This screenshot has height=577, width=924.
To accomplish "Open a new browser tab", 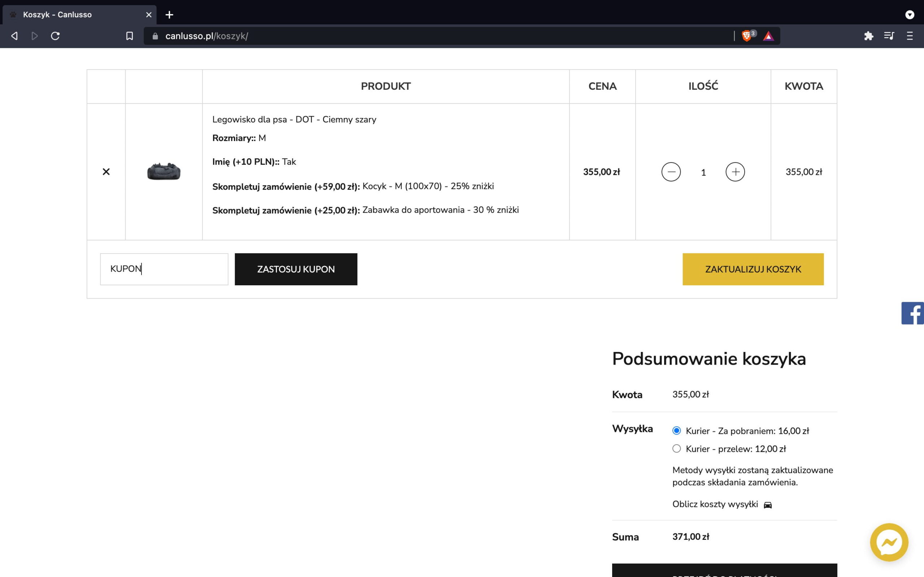I will (x=169, y=14).
